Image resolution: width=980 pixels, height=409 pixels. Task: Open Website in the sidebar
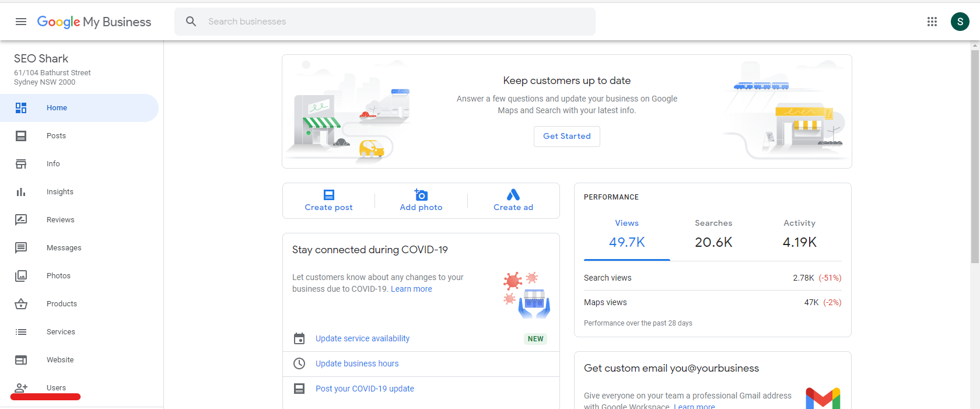pyautogui.click(x=79, y=360)
